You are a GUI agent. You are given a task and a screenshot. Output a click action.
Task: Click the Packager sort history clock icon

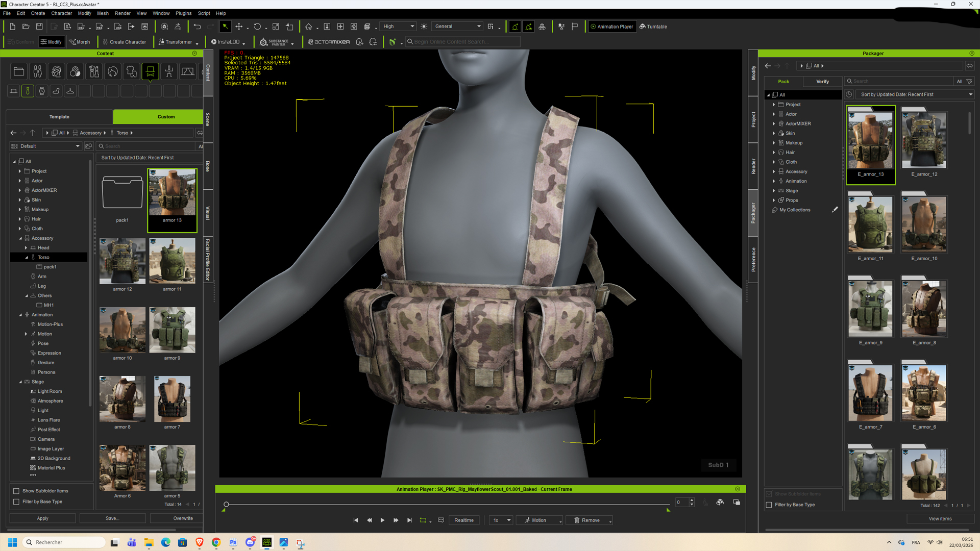coord(849,94)
